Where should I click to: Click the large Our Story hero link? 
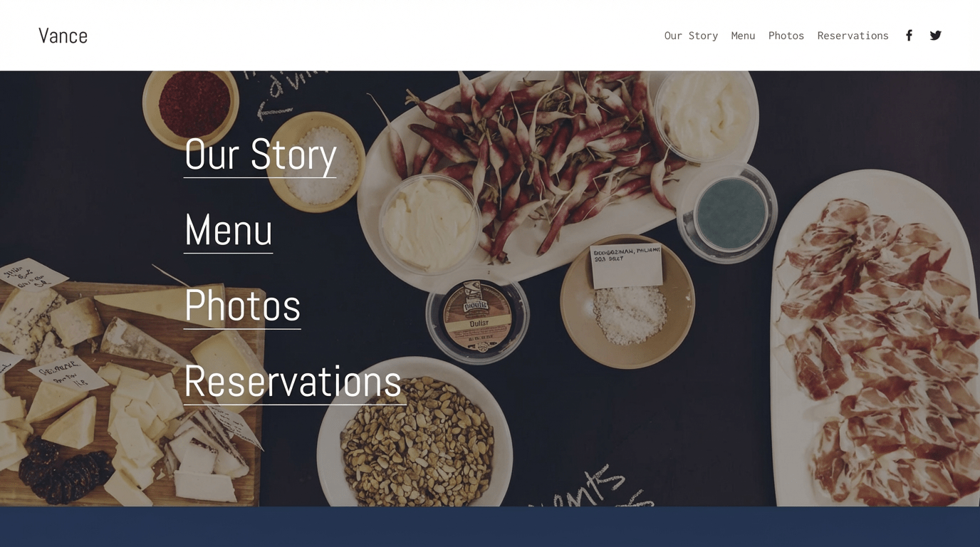click(x=260, y=155)
